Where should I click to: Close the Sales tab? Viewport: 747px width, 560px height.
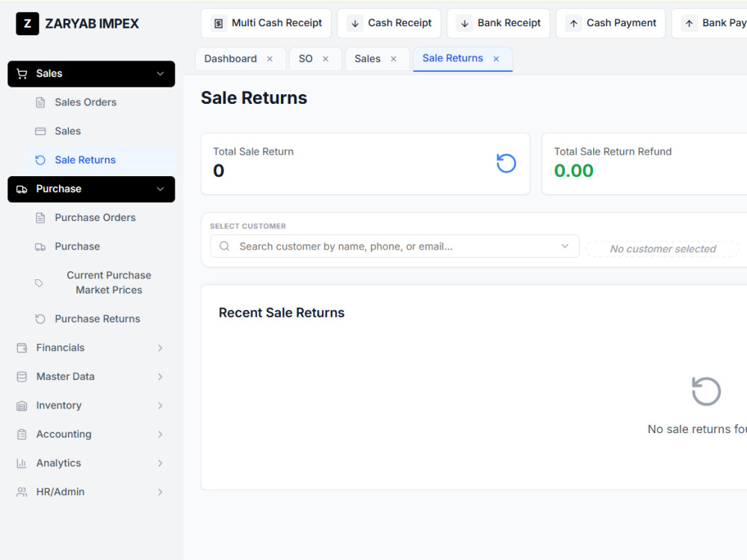tap(394, 58)
